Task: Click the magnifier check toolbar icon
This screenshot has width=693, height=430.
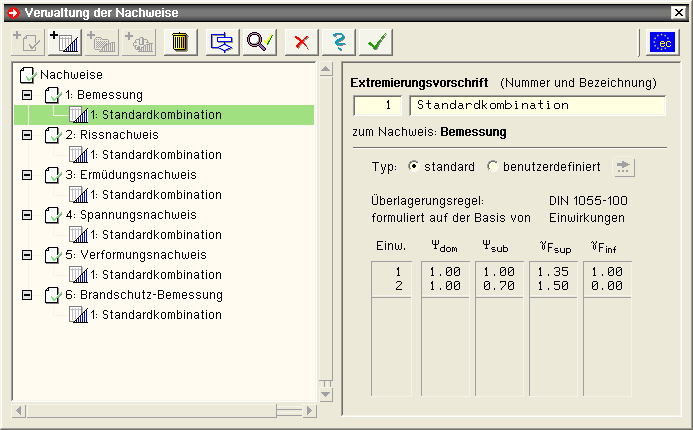Action: click(260, 42)
